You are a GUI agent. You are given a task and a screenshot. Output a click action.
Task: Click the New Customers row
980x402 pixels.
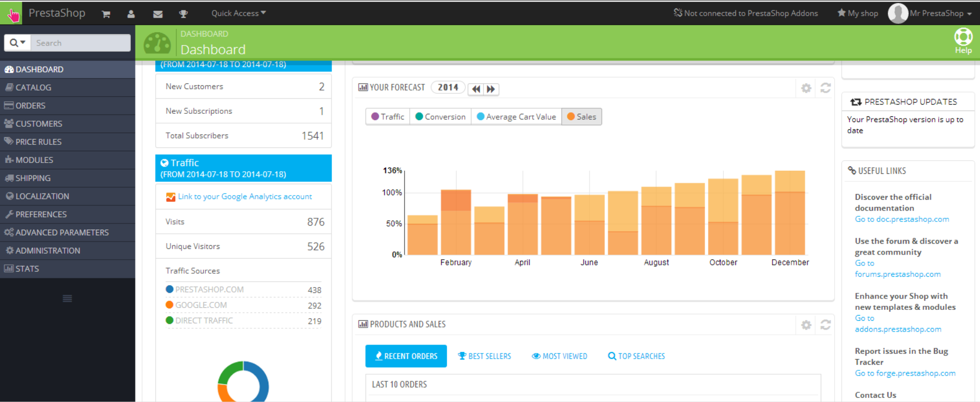tap(244, 86)
